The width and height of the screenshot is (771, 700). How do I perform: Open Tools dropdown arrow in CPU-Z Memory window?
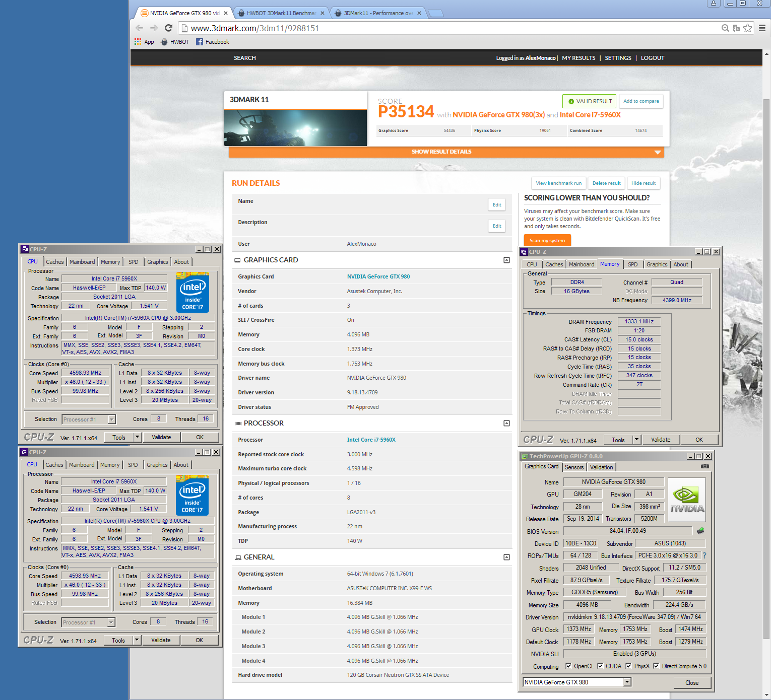637,440
